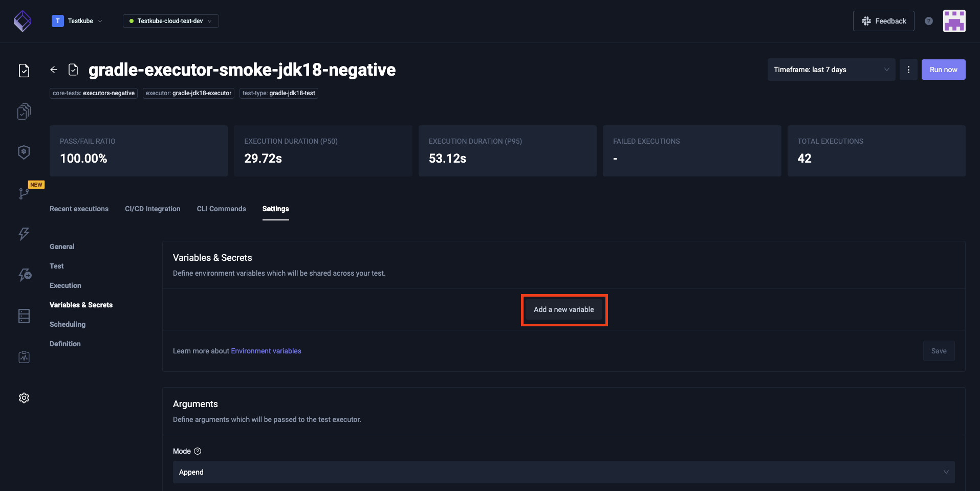Screen dimensions: 980x491
Task: Expand the Timeframe last 7 days dropdown
Action: coord(831,70)
